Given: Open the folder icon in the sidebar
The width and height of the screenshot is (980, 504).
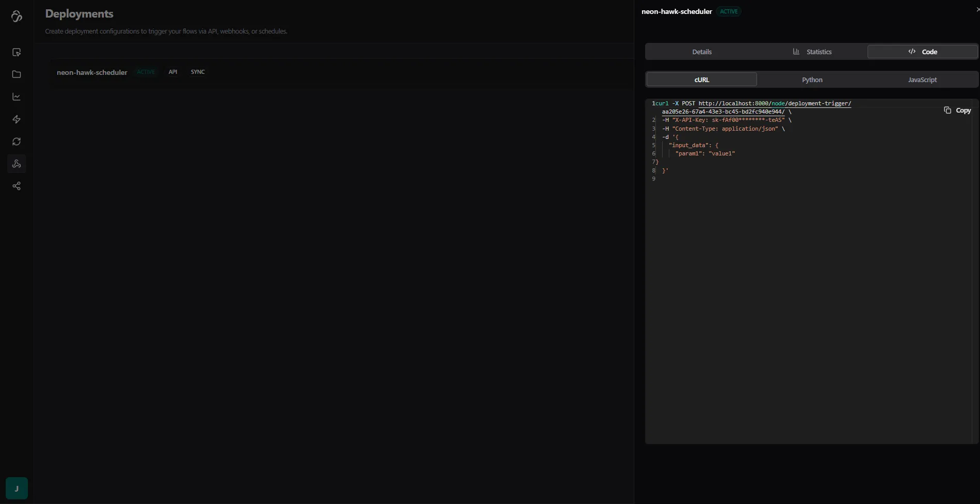Looking at the screenshot, I should (x=17, y=74).
